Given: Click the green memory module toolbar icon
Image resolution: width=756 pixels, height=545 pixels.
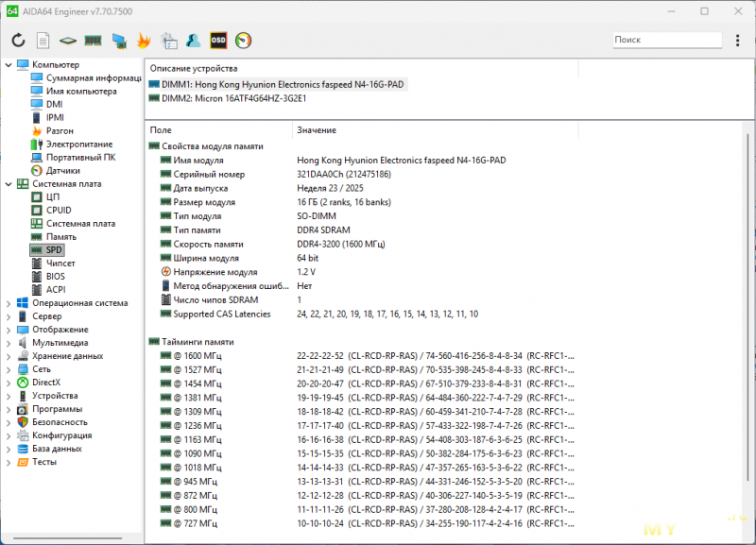Looking at the screenshot, I should pyautogui.click(x=93, y=41).
